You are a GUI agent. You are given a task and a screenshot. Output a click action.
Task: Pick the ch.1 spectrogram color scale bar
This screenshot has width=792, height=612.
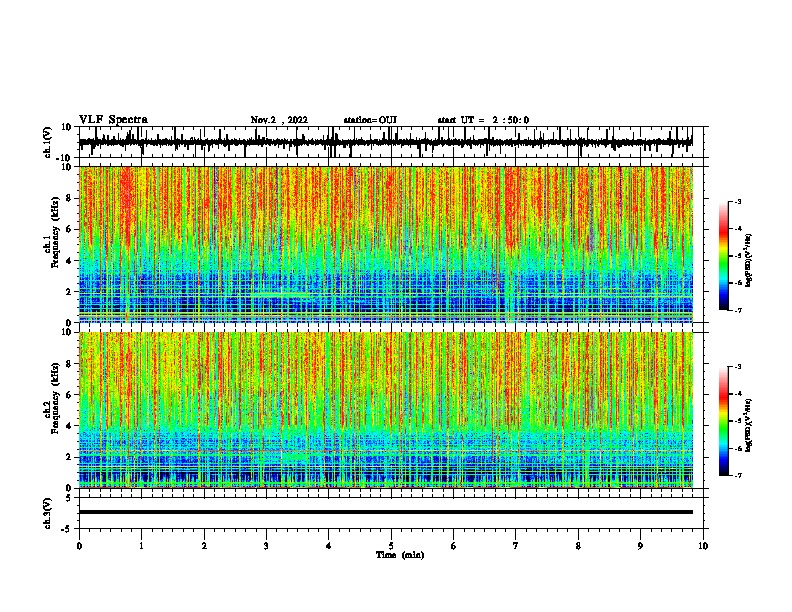(724, 256)
